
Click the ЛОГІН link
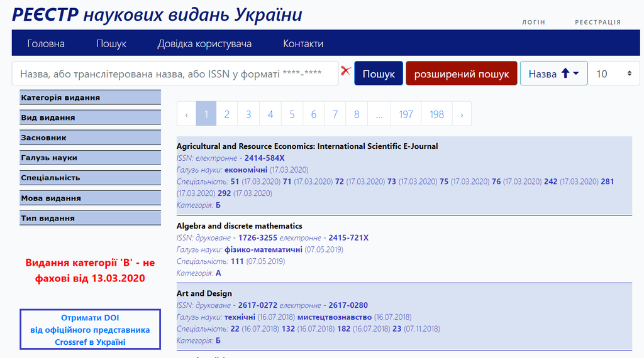(x=533, y=22)
